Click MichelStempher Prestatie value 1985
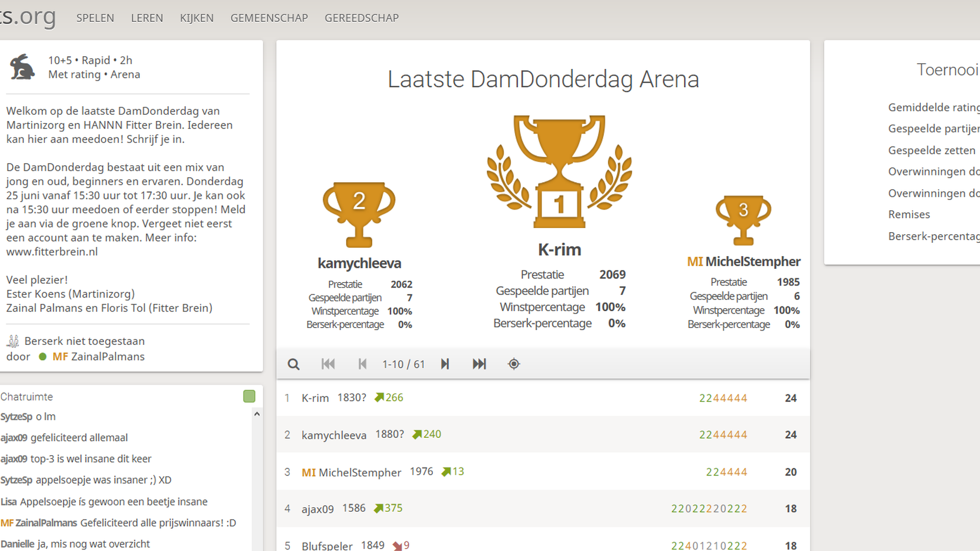Screen dimensions: 980x551 pos(788,282)
